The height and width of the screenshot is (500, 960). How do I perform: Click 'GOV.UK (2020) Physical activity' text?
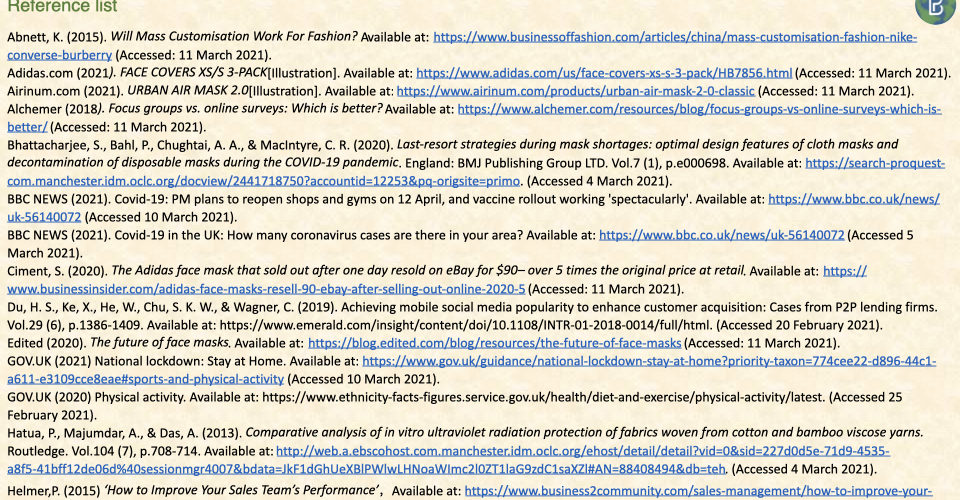coord(96,398)
